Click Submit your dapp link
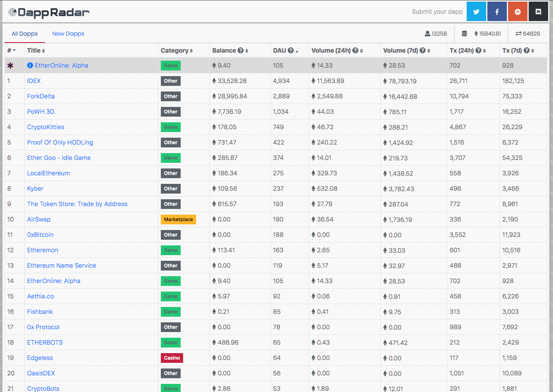Image resolution: width=553 pixels, height=392 pixels. (x=437, y=11)
